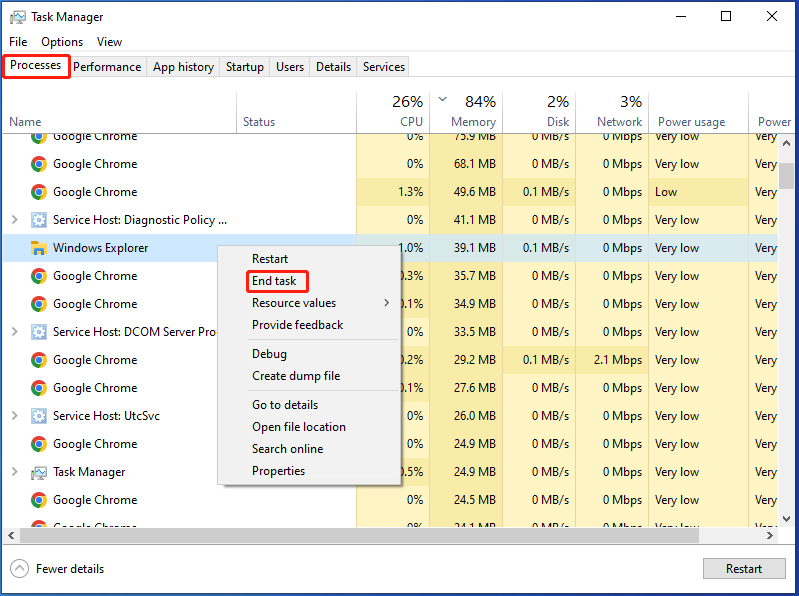
Task: Open the Options menu
Action: tap(62, 42)
